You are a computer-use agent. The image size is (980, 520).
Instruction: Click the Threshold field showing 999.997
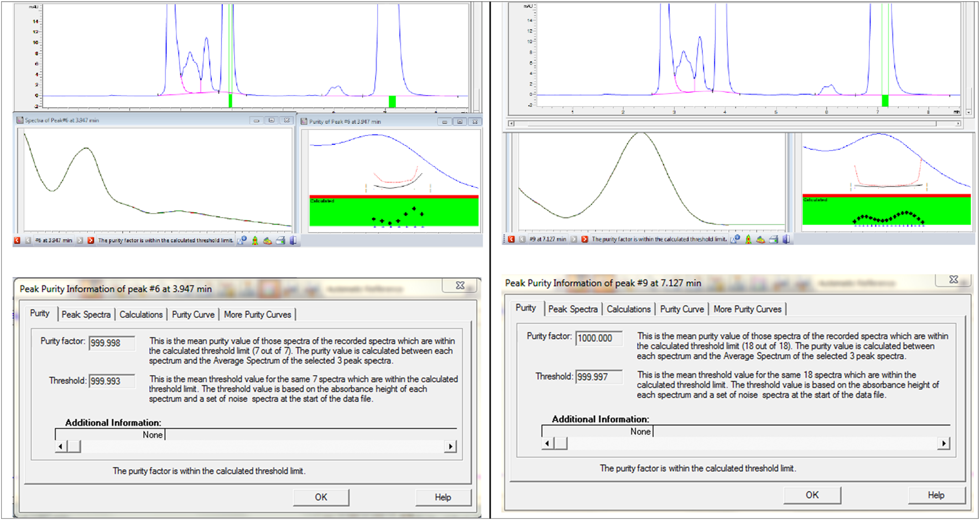coord(598,377)
